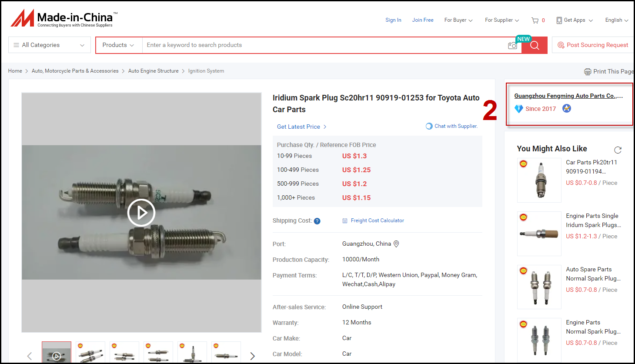The image size is (635, 364).
Task: Select the fifth product thumbnail in gallery
Action: [192, 352]
